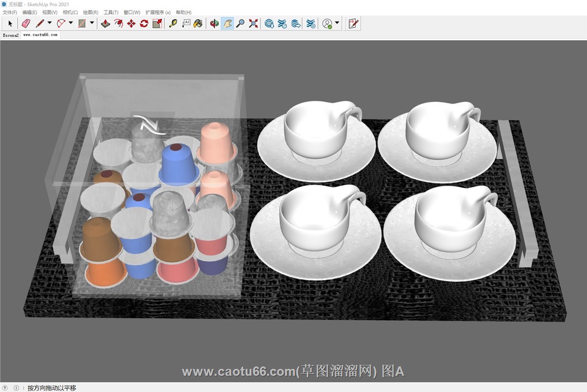The image size is (587, 392).
Task: Activate the Push/Pull tool
Action: pyautogui.click(x=105, y=24)
